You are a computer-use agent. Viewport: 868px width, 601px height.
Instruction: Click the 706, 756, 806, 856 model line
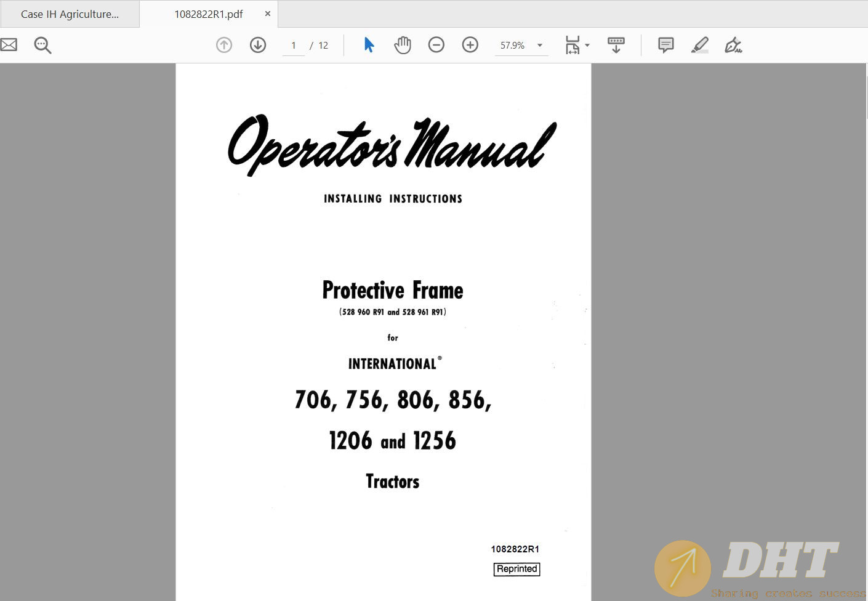[x=393, y=400]
